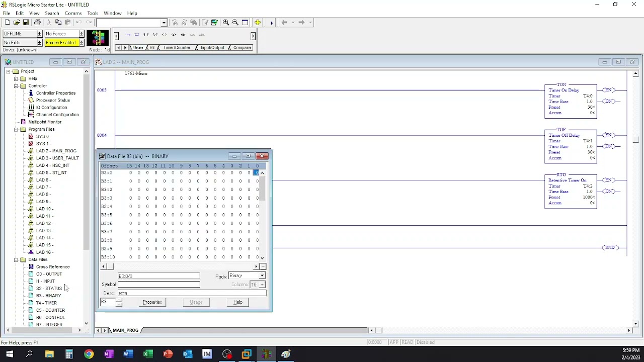Create a new project file
Screen dimensions: 644x362
(x=7, y=22)
